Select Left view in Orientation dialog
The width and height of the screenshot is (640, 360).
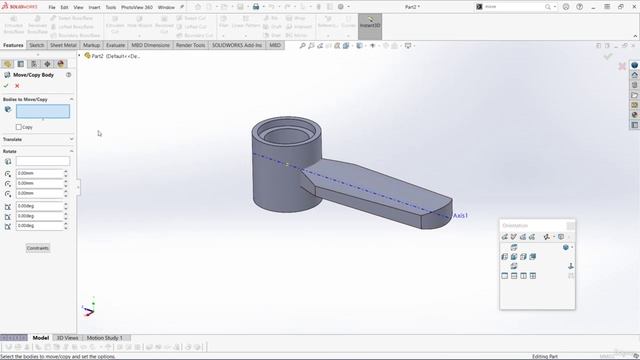point(505,257)
